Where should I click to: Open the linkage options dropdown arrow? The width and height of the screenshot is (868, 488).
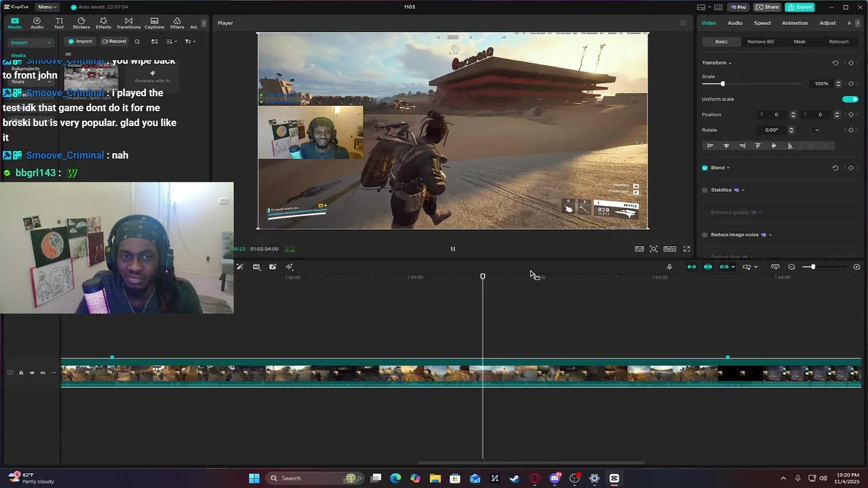(733, 267)
